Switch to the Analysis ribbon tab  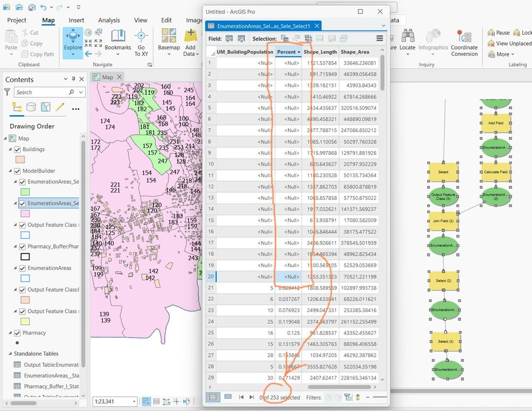[109, 20]
